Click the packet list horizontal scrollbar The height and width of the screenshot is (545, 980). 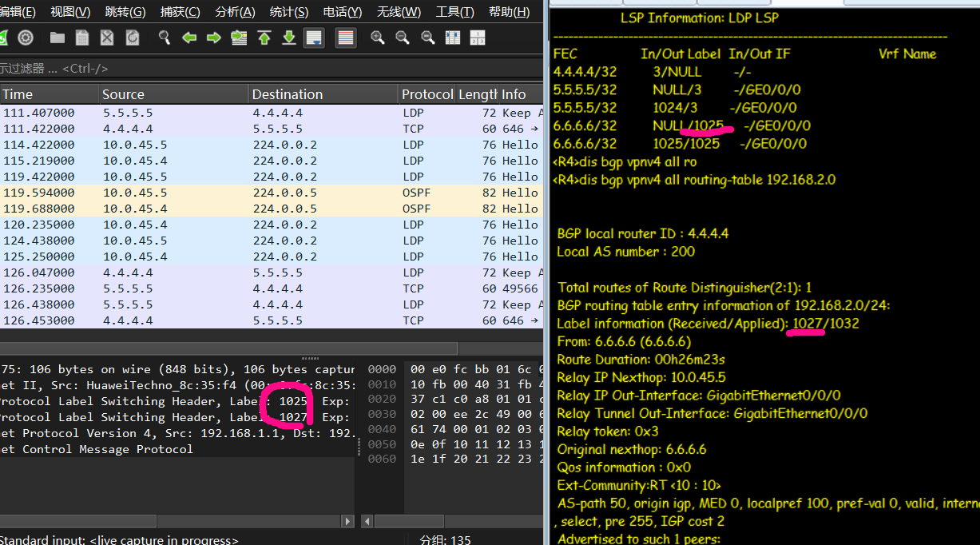(228, 348)
